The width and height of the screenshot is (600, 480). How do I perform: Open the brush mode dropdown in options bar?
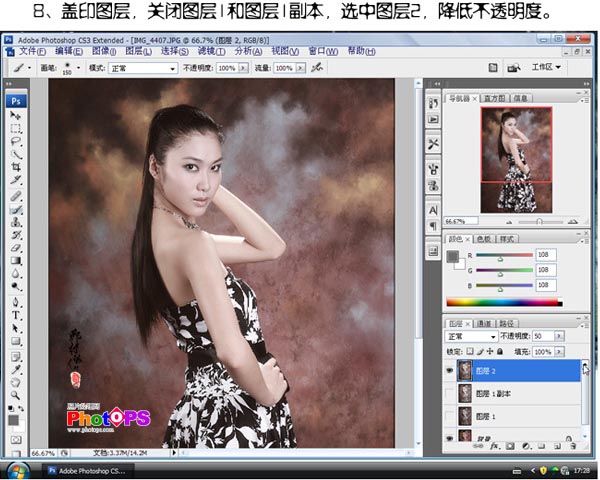144,68
